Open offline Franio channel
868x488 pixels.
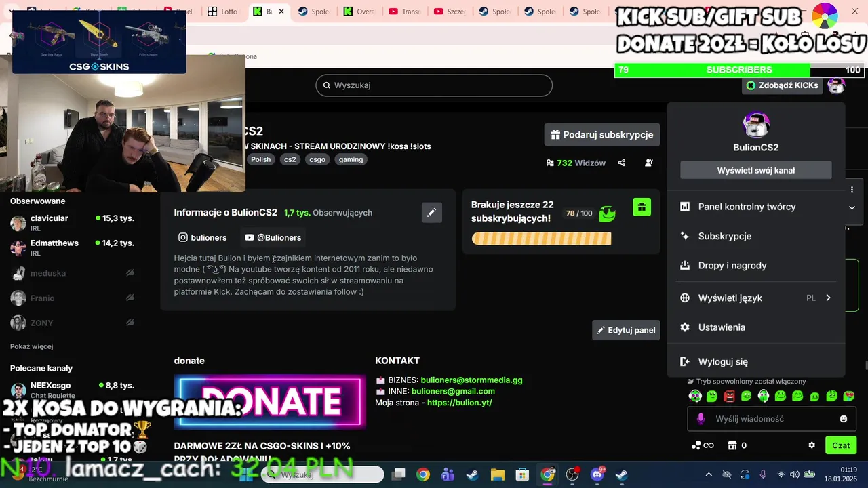coord(73,298)
